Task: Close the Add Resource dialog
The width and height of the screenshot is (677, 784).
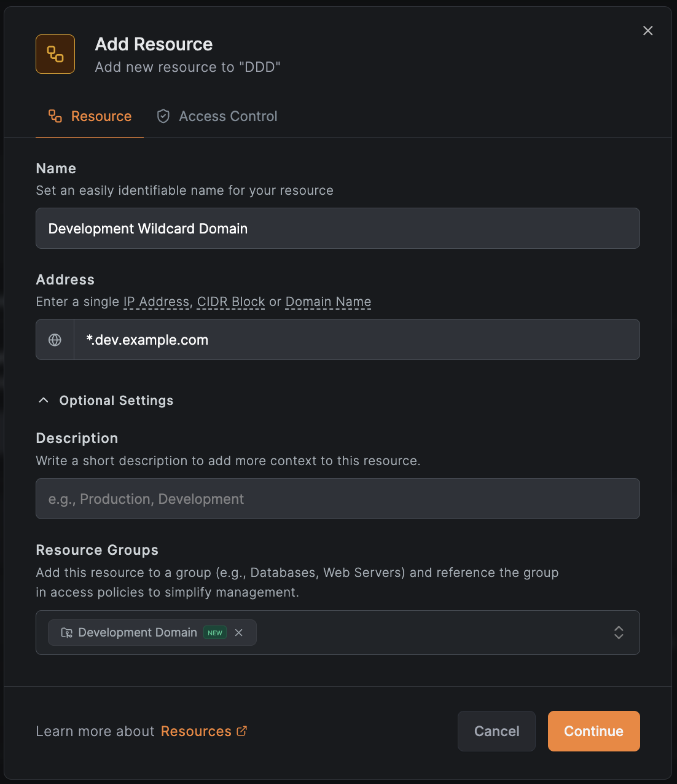Action: coord(648,30)
